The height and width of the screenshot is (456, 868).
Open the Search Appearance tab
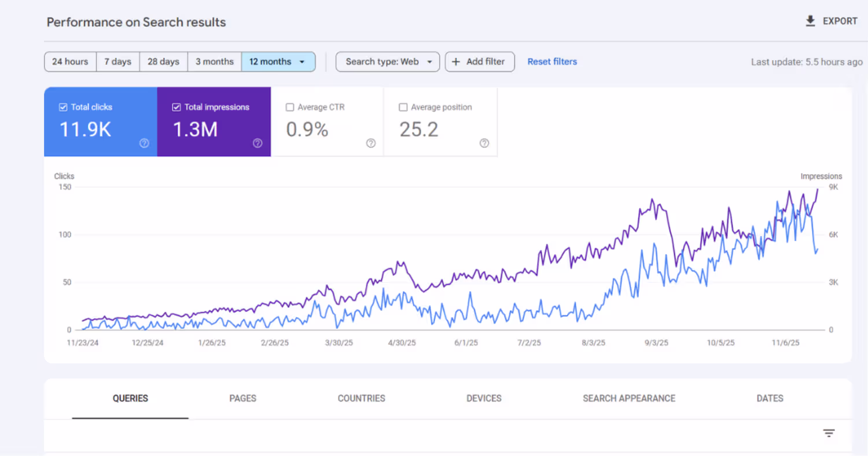tap(629, 398)
